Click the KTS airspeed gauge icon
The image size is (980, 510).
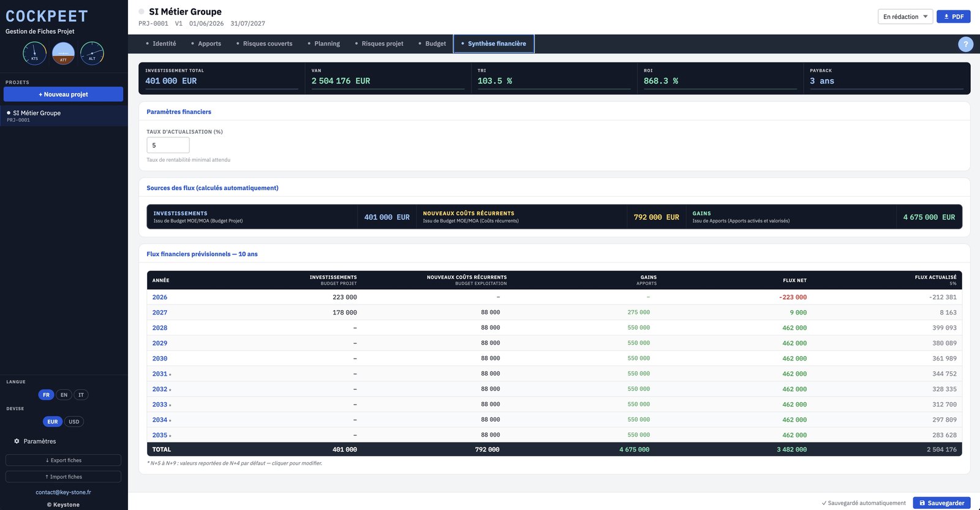click(x=34, y=53)
